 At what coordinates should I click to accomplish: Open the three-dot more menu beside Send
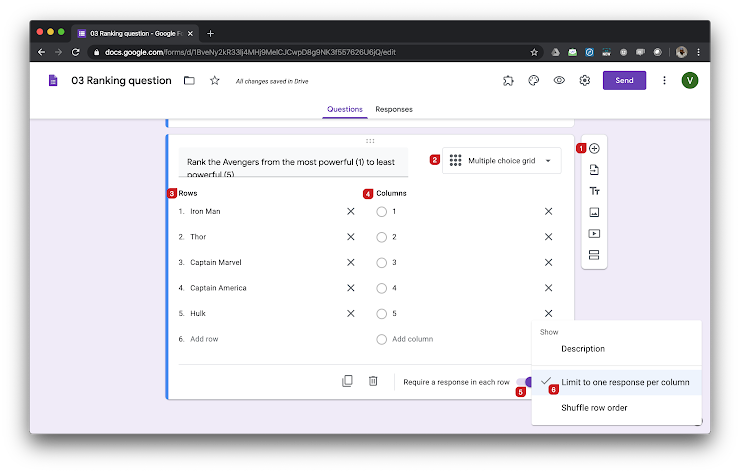(664, 81)
